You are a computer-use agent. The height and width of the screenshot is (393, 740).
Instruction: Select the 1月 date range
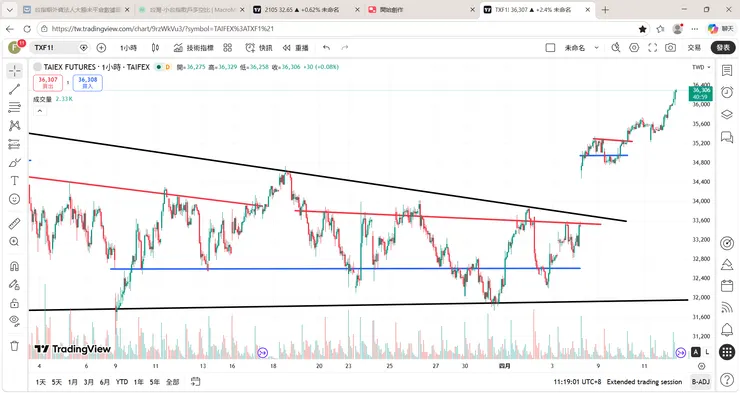73,382
